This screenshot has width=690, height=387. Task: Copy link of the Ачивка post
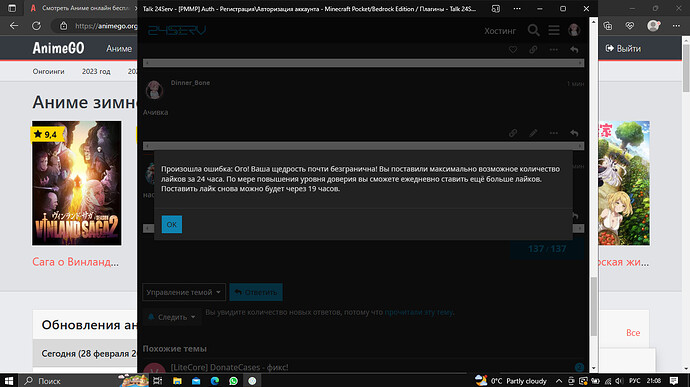[x=513, y=133]
